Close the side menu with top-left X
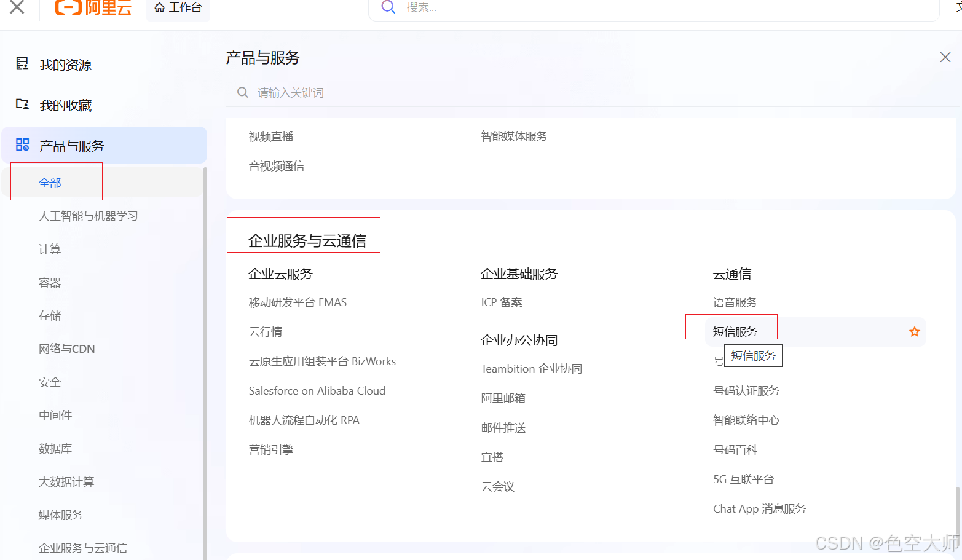The height and width of the screenshot is (560, 962). click(17, 7)
